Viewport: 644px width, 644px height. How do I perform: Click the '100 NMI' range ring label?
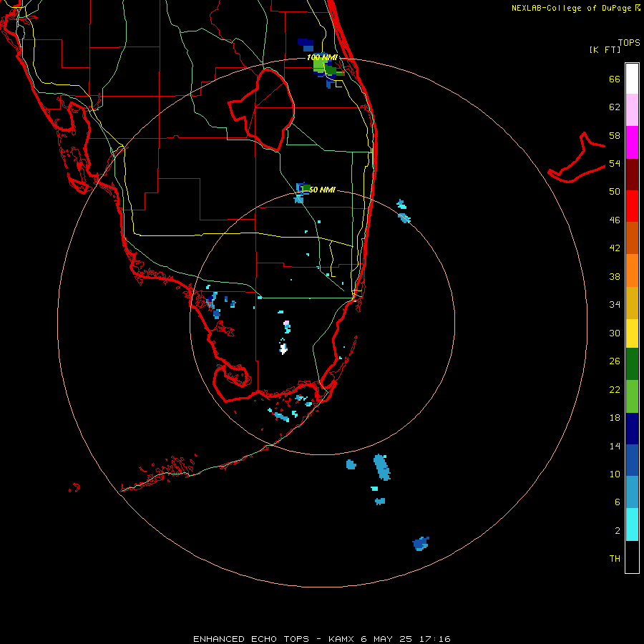click(x=322, y=57)
